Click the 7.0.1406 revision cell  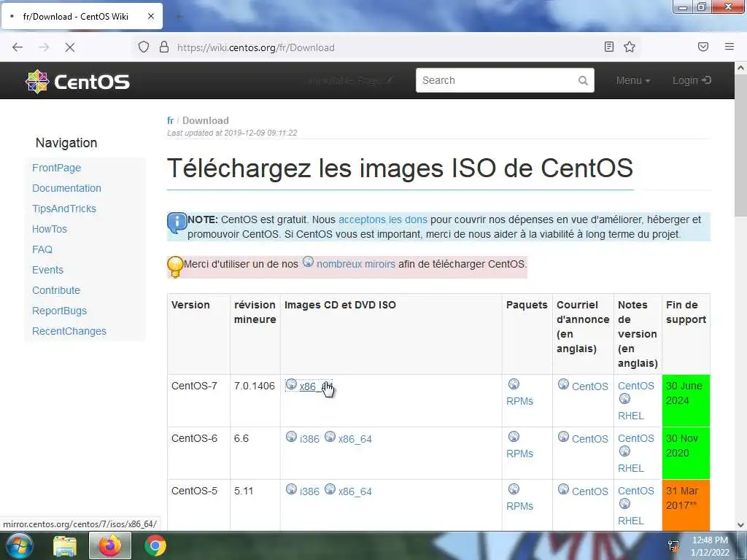point(255,400)
